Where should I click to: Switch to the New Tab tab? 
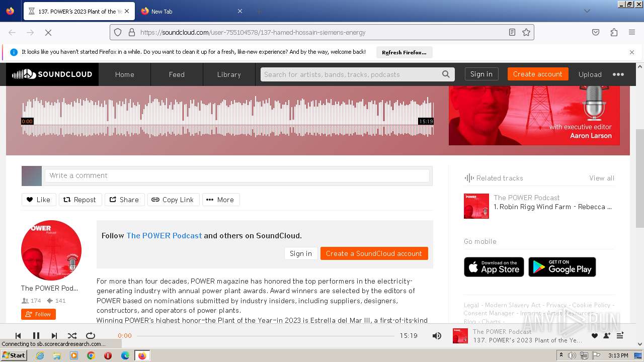tap(191, 11)
